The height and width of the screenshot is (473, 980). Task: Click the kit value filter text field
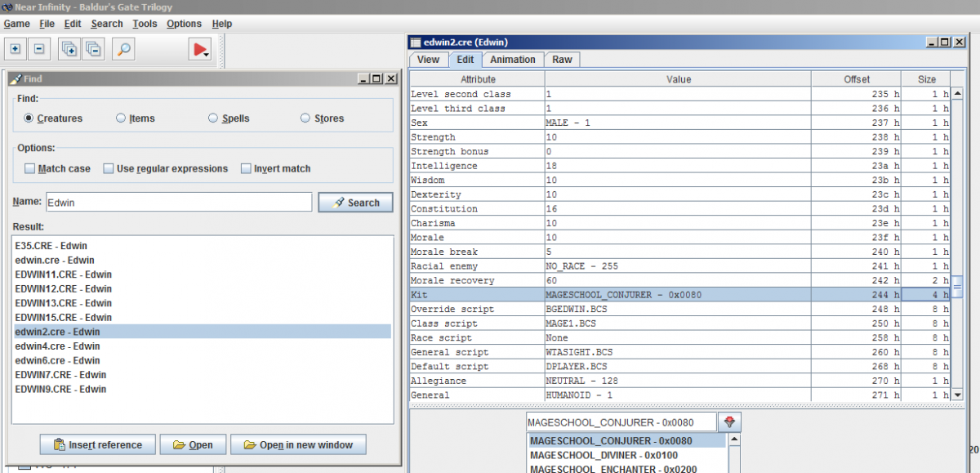pos(621,422)
